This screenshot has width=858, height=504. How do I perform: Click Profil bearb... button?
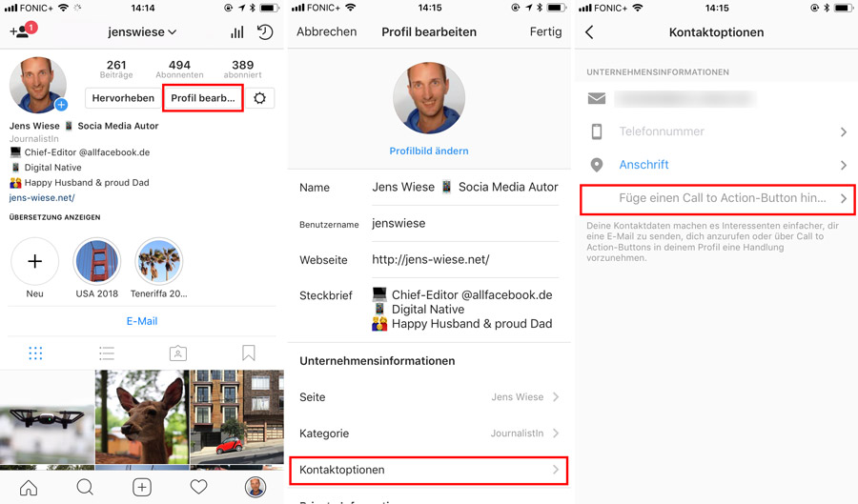[203, 98]
